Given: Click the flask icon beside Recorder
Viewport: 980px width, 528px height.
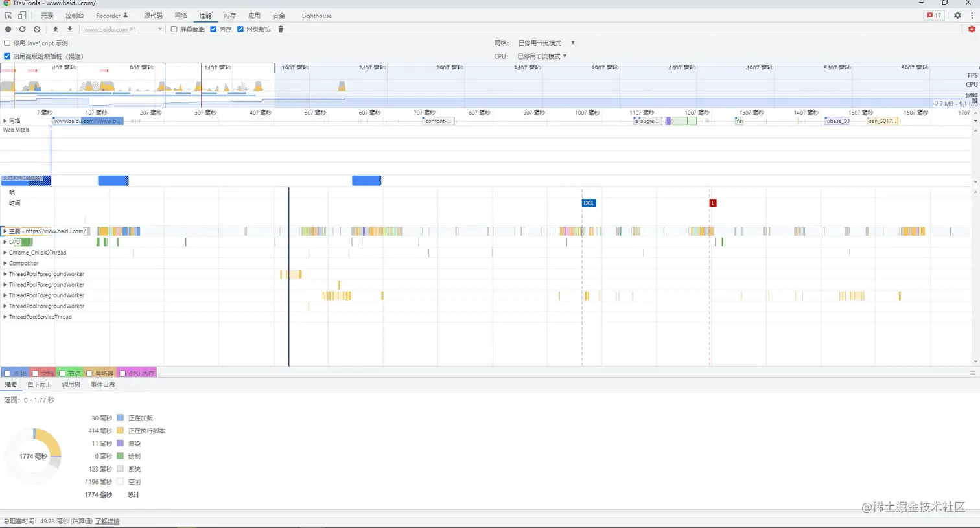Looking at the screenshot, I should [126, 16].
